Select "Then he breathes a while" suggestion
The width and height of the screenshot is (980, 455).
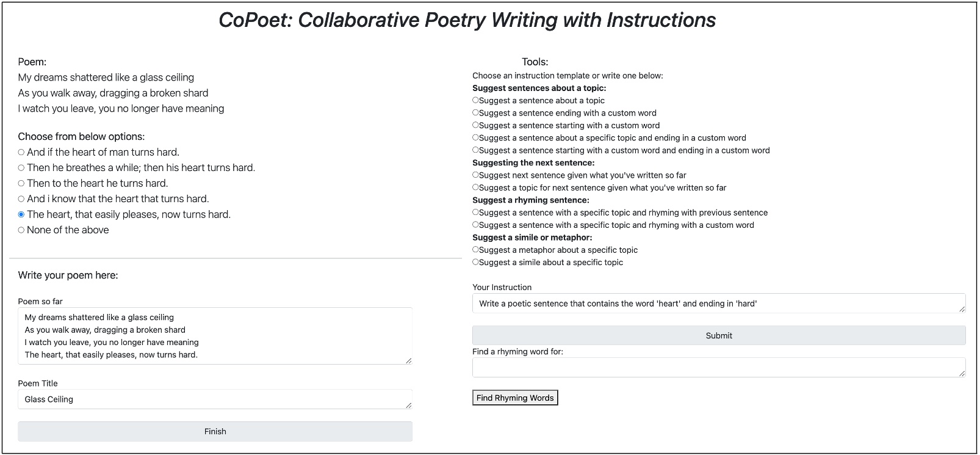21,167
